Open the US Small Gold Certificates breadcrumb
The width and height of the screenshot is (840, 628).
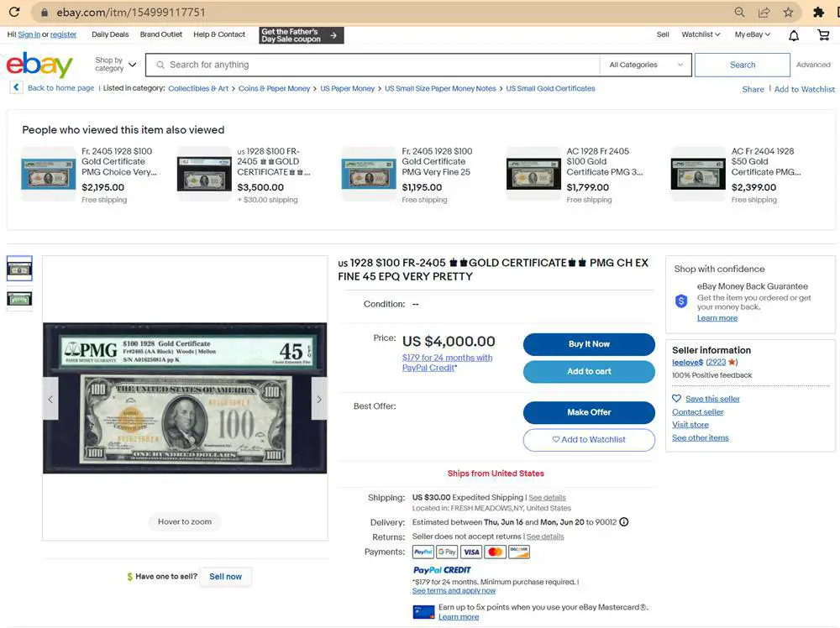coord(551,88)
